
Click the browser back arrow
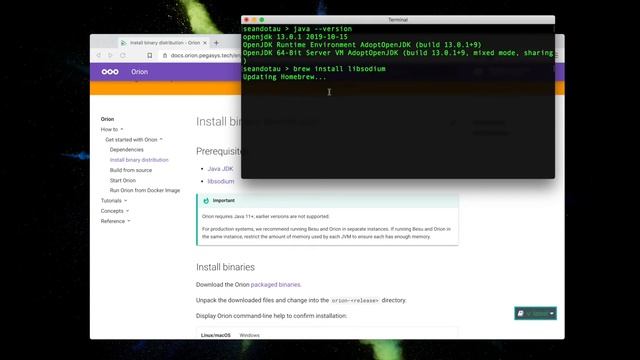[98, 55]
